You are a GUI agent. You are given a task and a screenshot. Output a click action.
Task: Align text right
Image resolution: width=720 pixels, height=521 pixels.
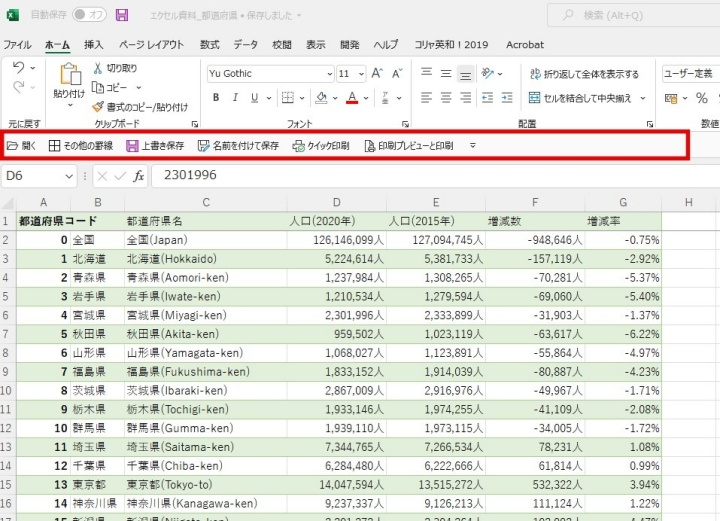click(x=466, y=98)
